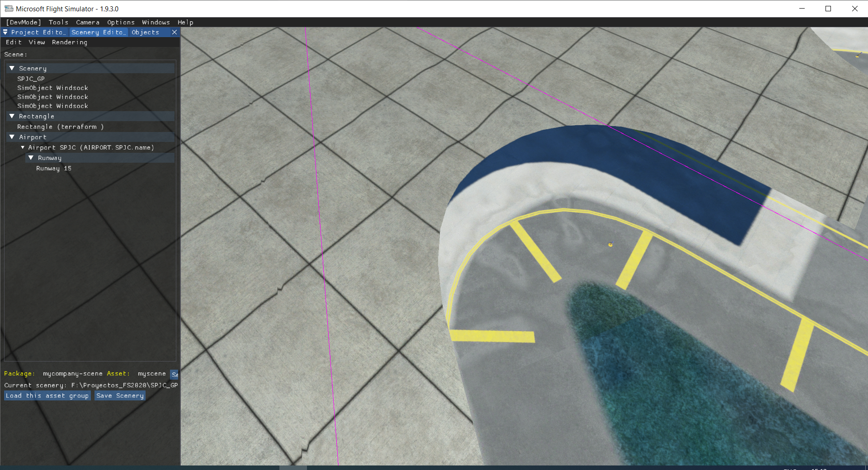Image resolution: width=868 pixels, height=470 pixels.
Task: Open the Options menu
Action: coord(120,22)
